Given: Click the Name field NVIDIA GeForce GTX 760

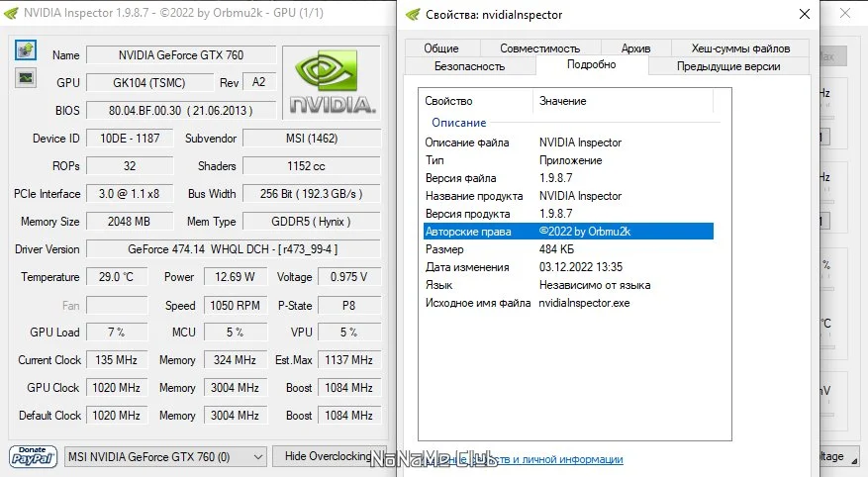Looking at the screenshot, I should coord(181,55).
